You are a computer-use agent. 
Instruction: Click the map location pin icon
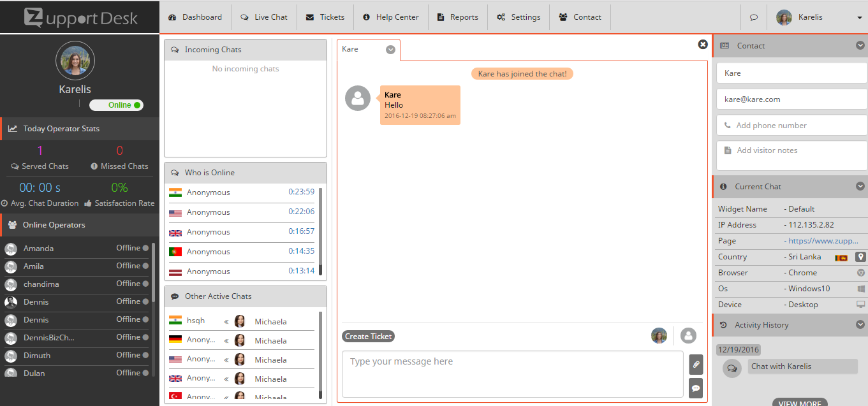click(860, 257)
